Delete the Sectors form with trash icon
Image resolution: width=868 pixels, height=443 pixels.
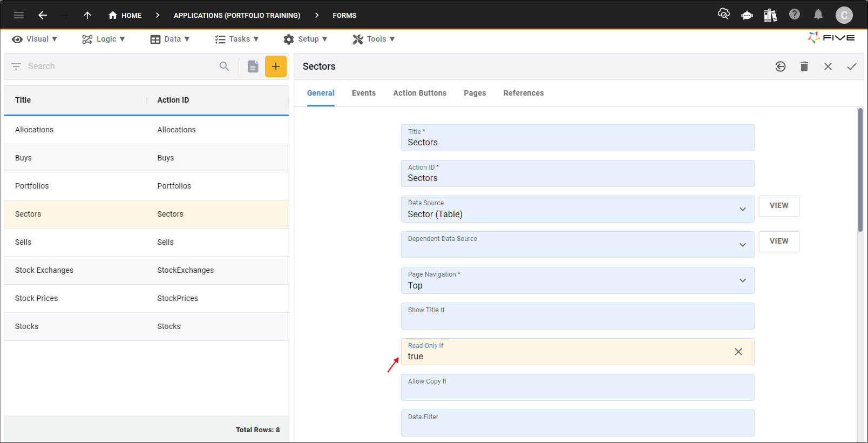click(804, 66)
